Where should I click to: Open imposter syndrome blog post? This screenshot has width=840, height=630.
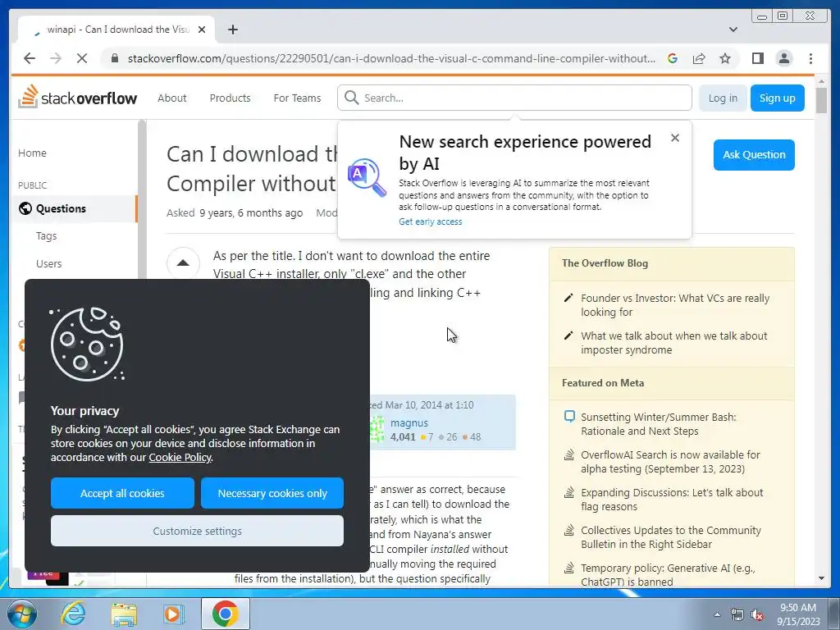tap(674, 342)
